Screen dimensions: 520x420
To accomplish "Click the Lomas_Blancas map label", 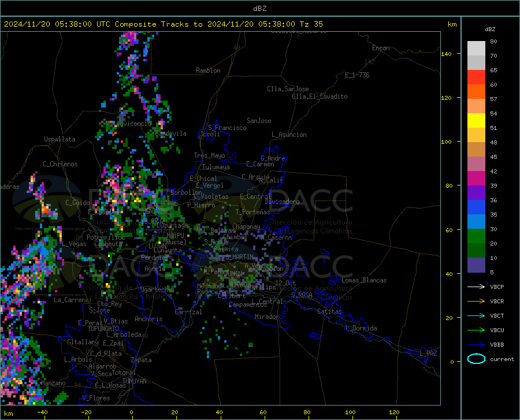I will pyautogui.click(x=364, y=280).
